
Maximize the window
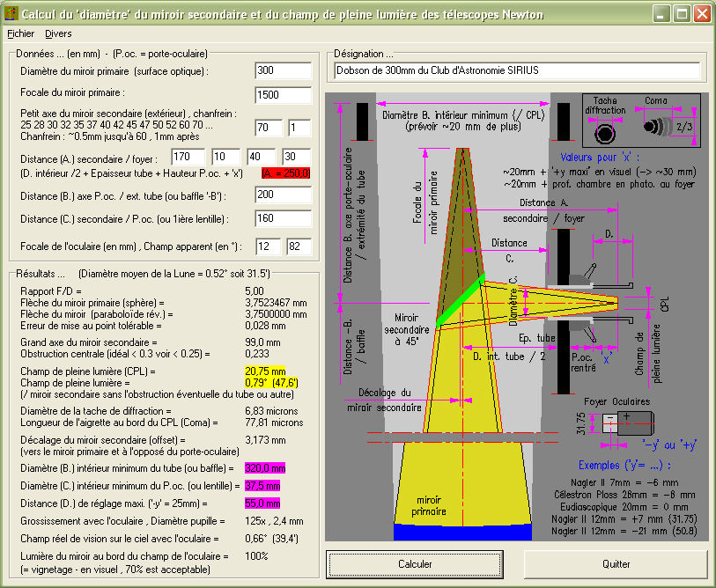[682, 14]
